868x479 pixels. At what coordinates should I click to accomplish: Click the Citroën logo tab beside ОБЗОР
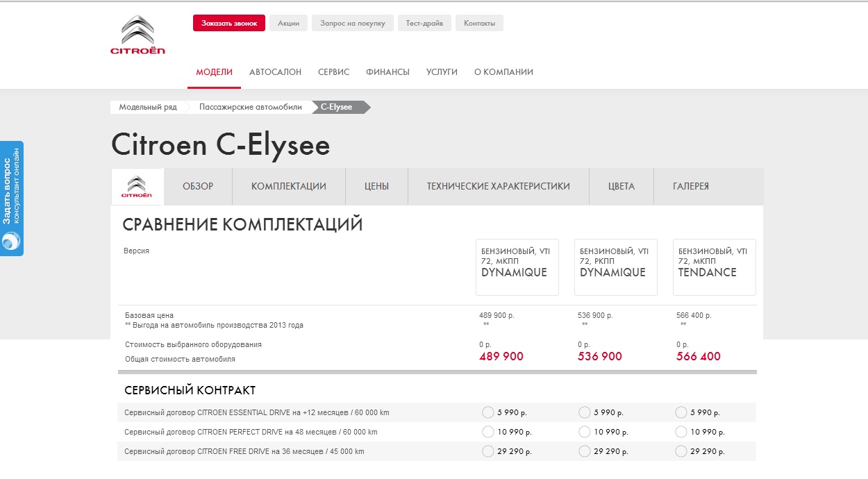point(137,187)
